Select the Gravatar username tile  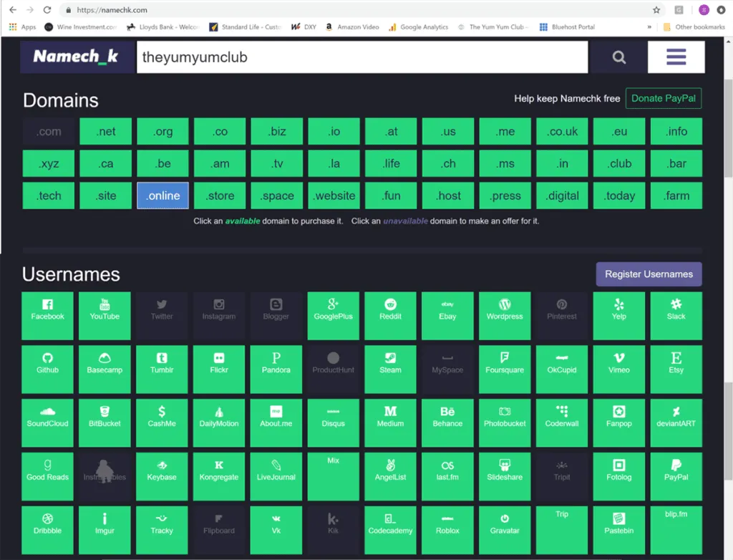pyautogui.click(x=505, y=530)
